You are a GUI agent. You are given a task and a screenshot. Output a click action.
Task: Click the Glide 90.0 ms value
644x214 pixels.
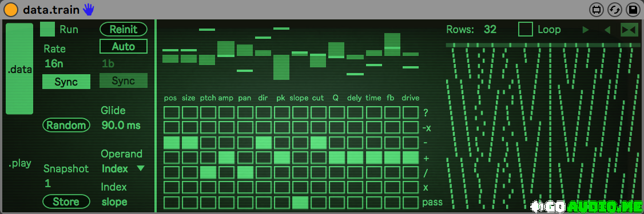[x=121, y=126]
